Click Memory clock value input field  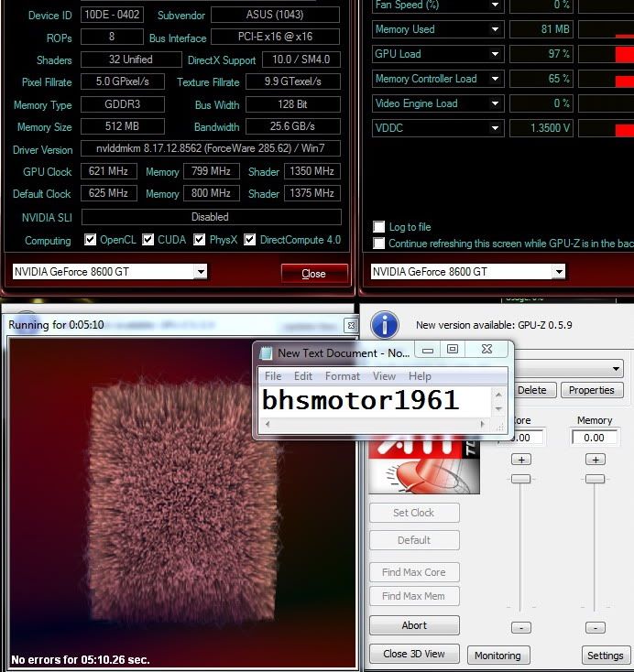coord(595,438)
